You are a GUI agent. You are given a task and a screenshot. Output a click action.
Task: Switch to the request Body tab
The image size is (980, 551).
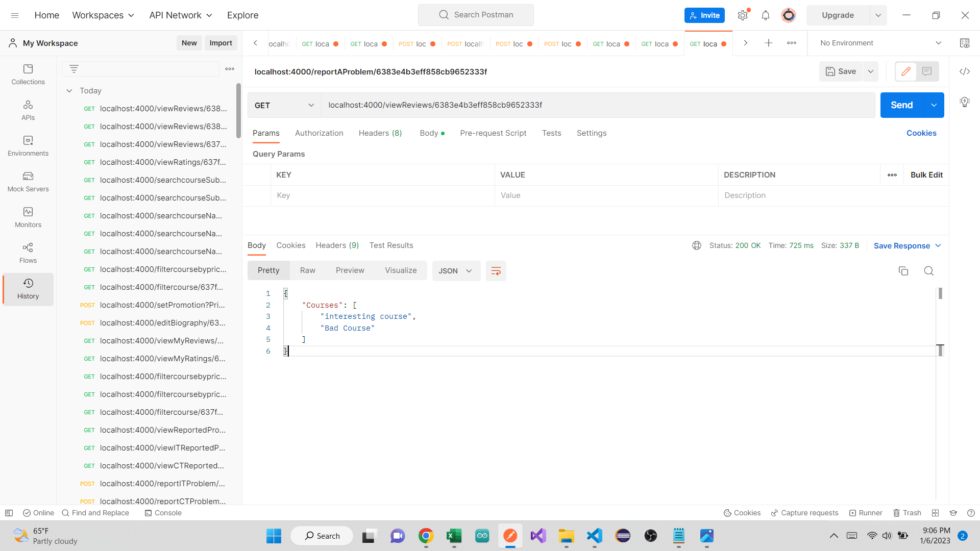tap(432, 133)
